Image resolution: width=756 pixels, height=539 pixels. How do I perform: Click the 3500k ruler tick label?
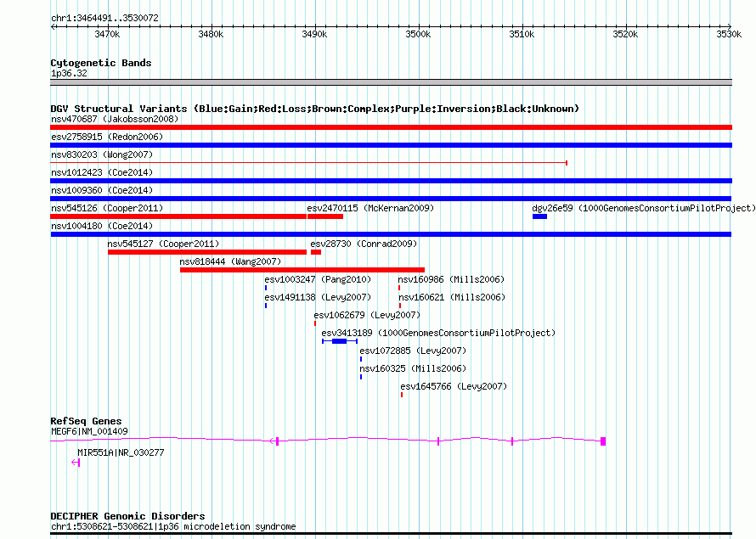(418, 34)
